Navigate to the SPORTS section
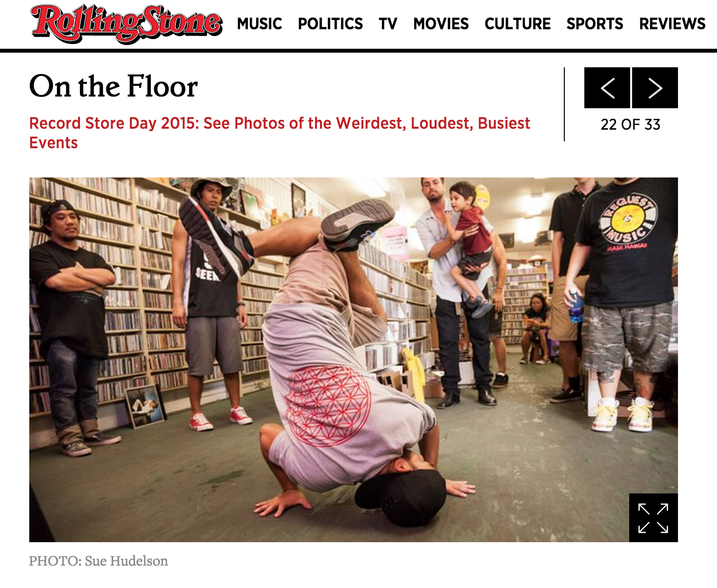 [595, 23]
